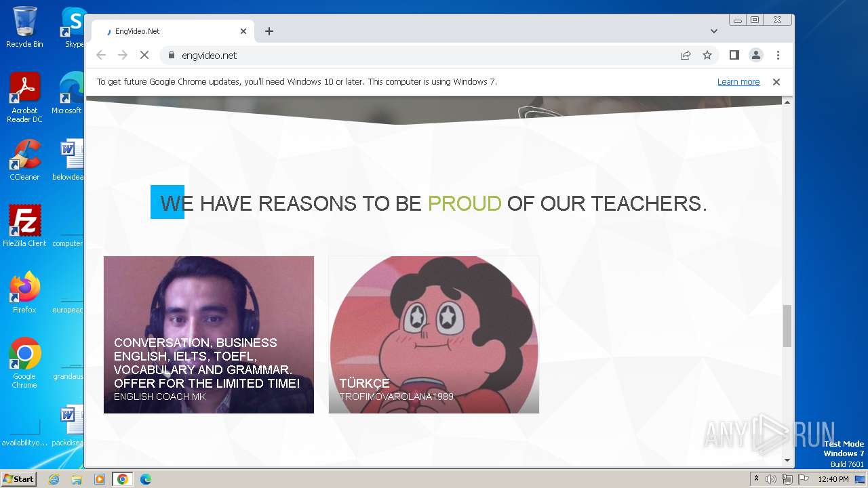Dismiss the Chrome update notification bar
Viewport: 868px width, 488px height.
776,82
